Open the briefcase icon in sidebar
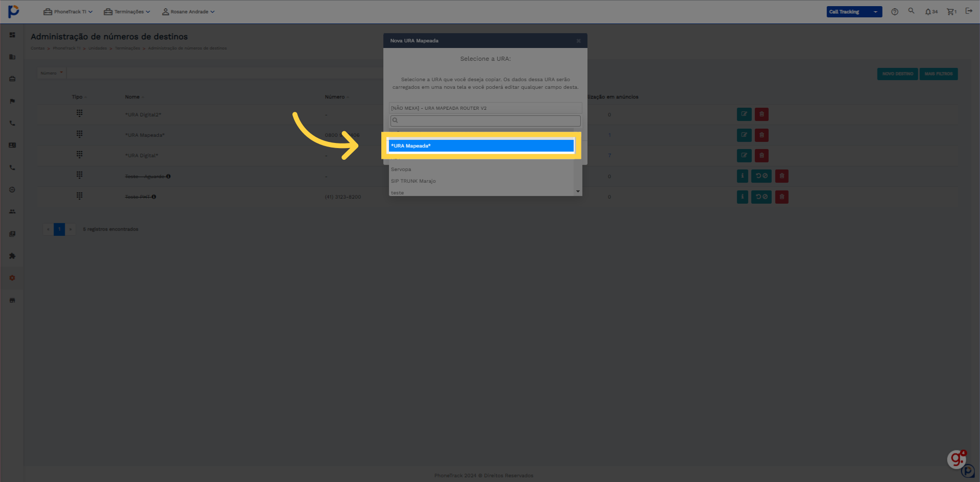Screen dimensions: 980x482 (x=12, y=79)
